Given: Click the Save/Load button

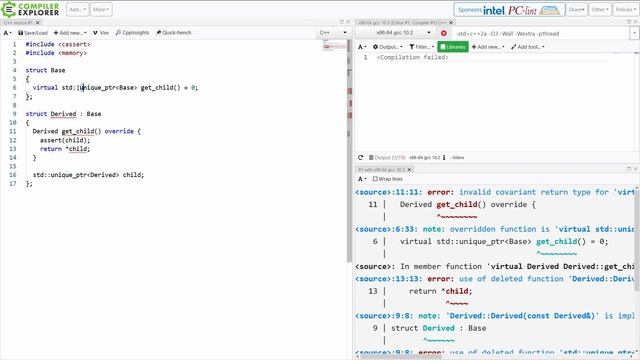Looking at the screenshot, I should tap(33, 33).
